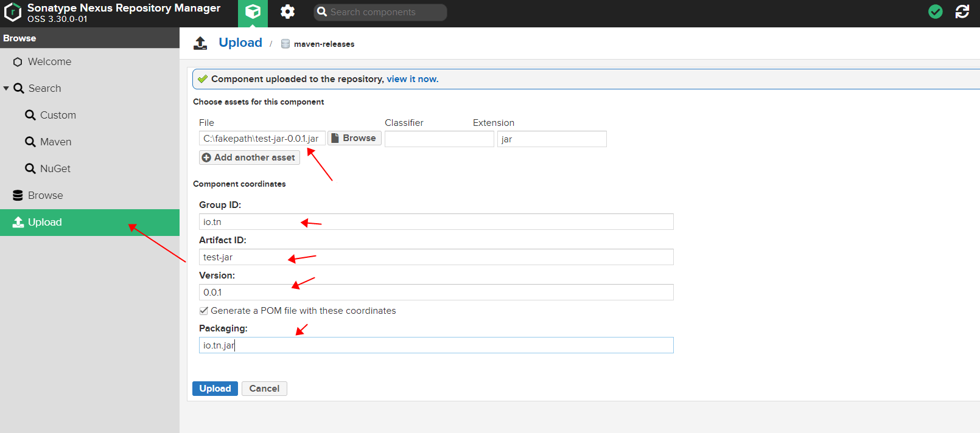The height and width of the screenshot is (433, 980).
Task: Click the Welcome hexagon icon in the sidebar
Action: tap(18, 62)
